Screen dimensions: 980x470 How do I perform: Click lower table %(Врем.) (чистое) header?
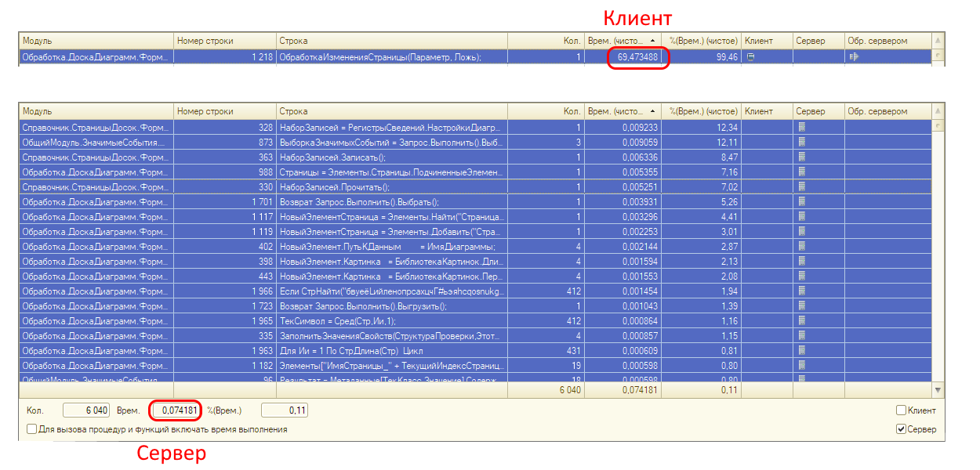click(701, 111)
